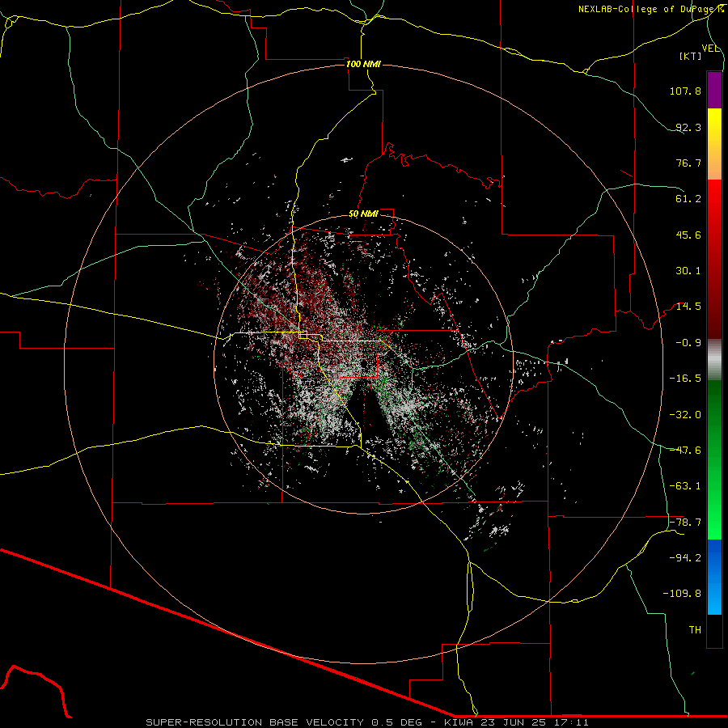728x728 pixels.
Task: Click the 30.1 velocity scale value
Action: [688, 271]
